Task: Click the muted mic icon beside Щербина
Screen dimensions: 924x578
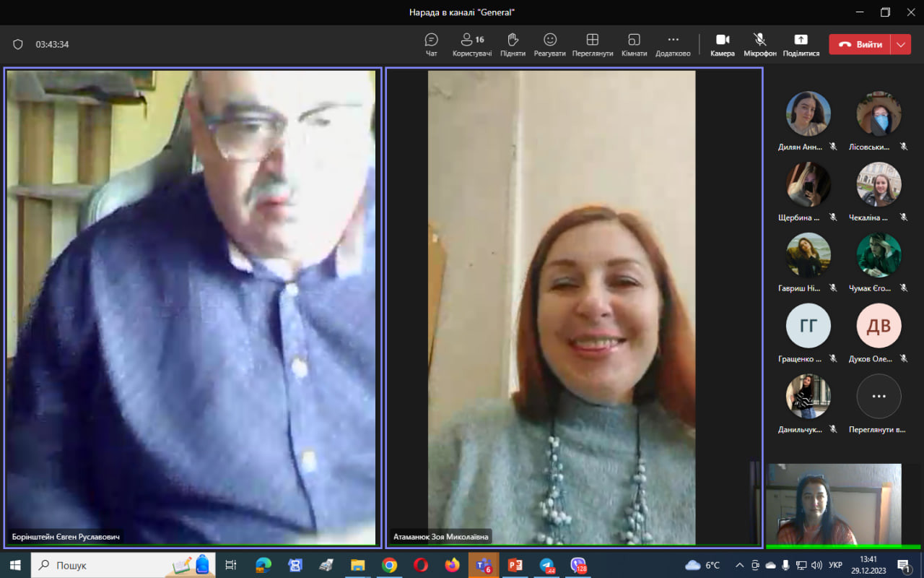Action: coord(833,217)
